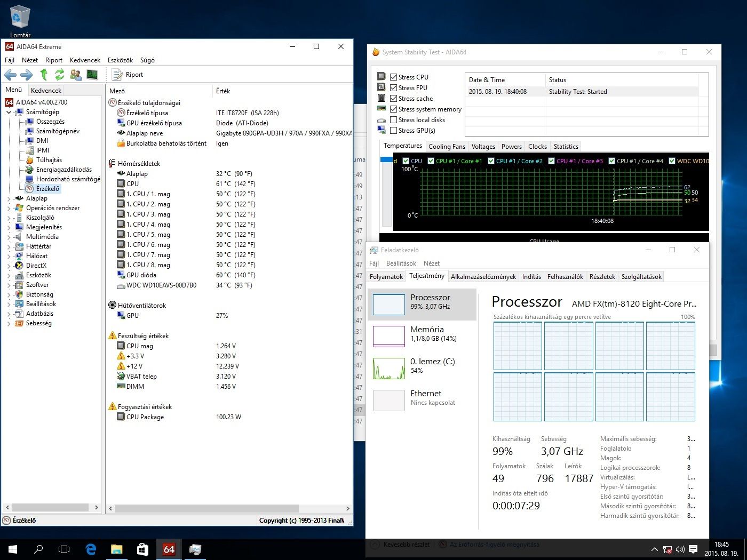Expand the Megjelenítés tree node
The image size is (747, 560).
click(x=9, y=227)
